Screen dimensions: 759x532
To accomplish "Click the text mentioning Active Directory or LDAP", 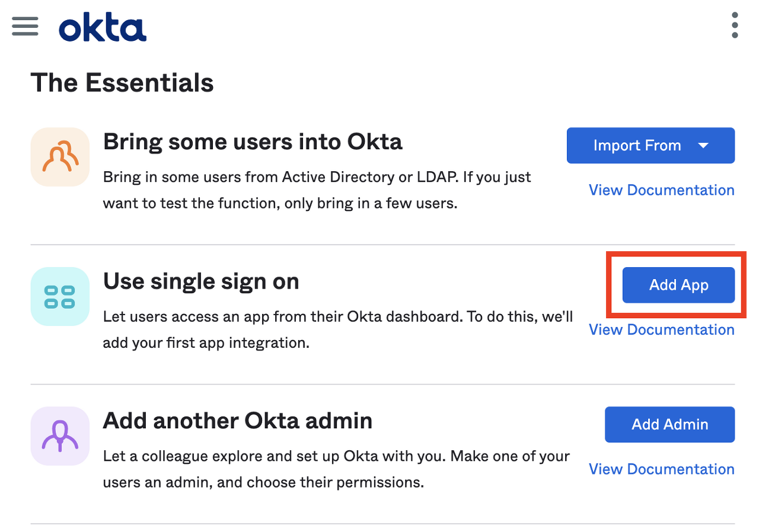I will point(317,177).
